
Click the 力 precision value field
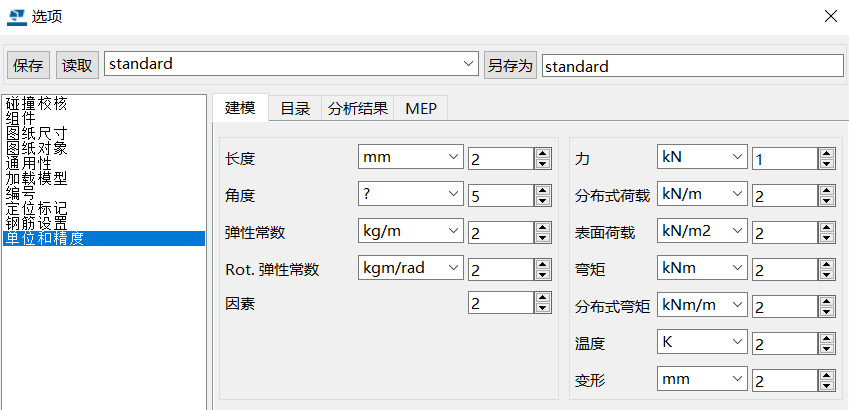tap(785, 159)
